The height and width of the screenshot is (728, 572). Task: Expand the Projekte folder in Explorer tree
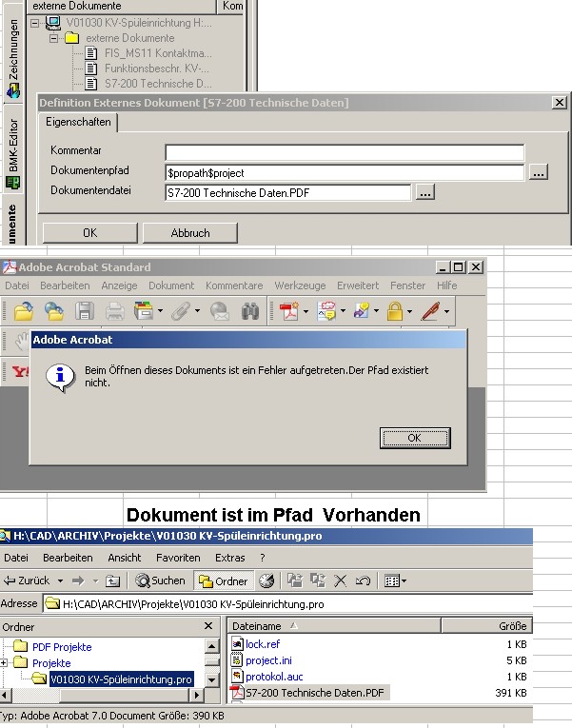[x=4, y=663]
